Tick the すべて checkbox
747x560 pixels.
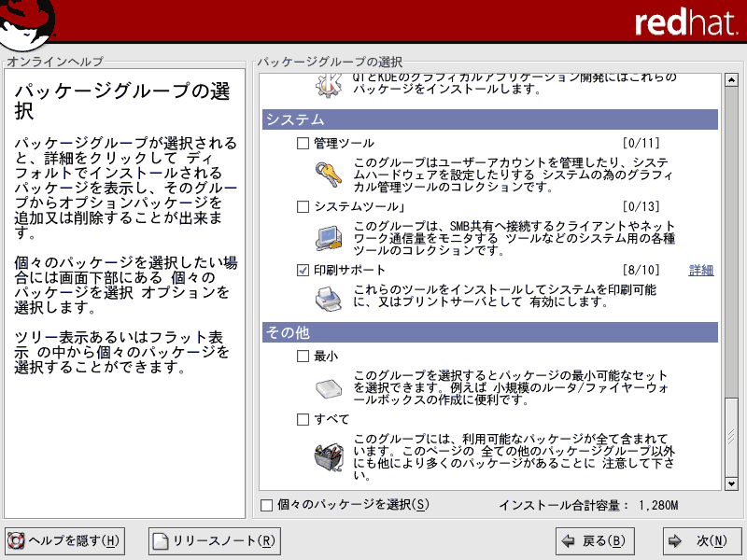303,420
